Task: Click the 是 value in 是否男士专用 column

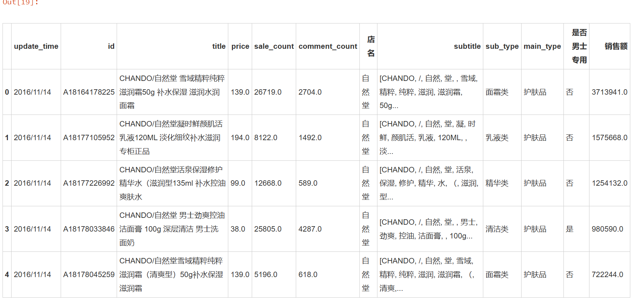Action: pyautogui.click(x=570, y=229)
